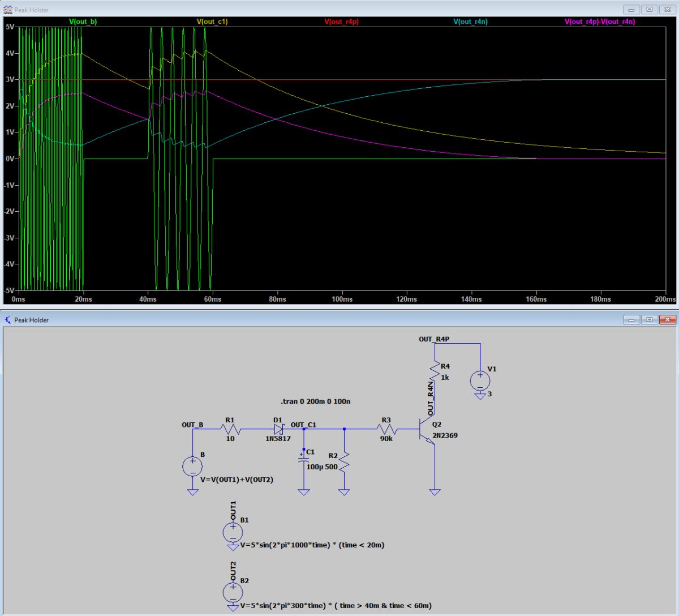This screenshot has height=616, width=679.
Task: Close the schematic Peak Holder window
Action: (x=668, y=320)
